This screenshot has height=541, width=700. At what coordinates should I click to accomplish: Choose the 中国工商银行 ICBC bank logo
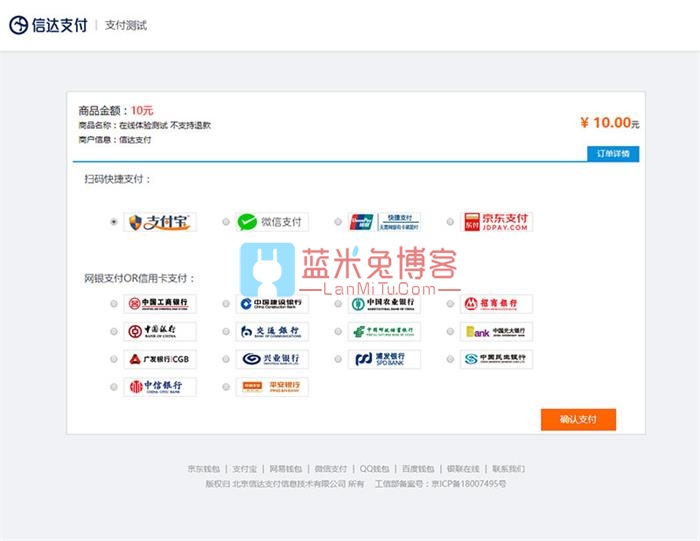tap(160, 304)
